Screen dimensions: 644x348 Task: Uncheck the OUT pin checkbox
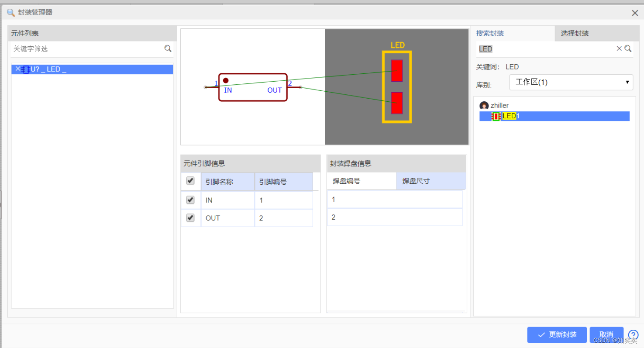(190, 217)
